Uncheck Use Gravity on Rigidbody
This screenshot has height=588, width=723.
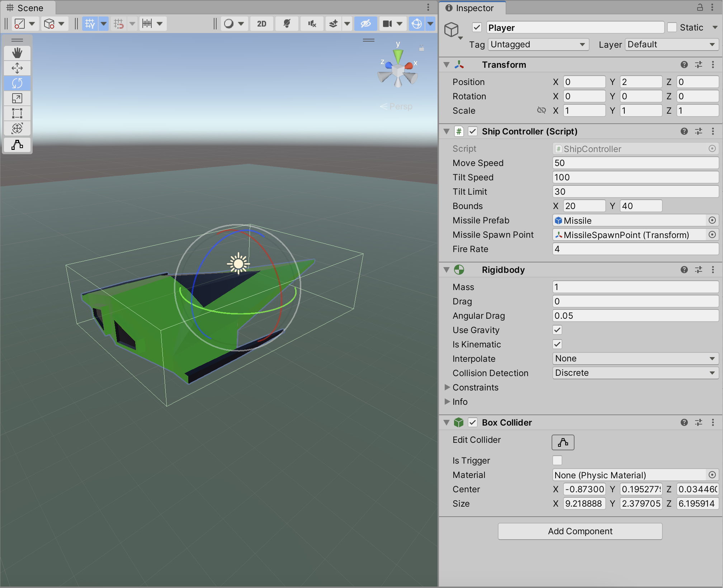(x=557, y=330)
